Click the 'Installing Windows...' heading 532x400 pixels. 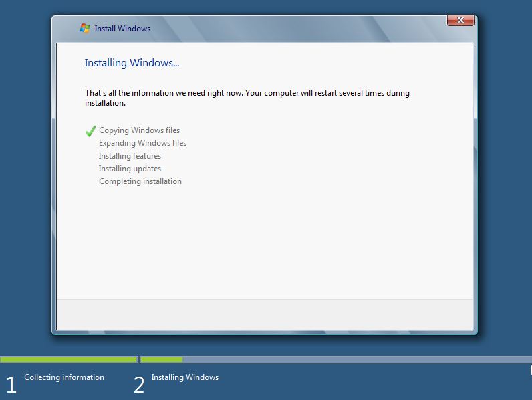pyautogui.click(x=132, y=63)
